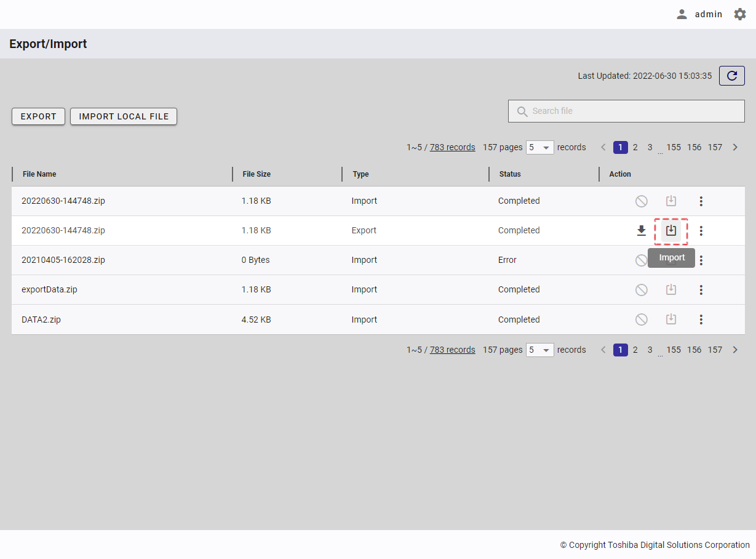Expand bottom records-per-page dropdown
The height and width of the screenshot is (559, 756).
[x=539, y=350]
